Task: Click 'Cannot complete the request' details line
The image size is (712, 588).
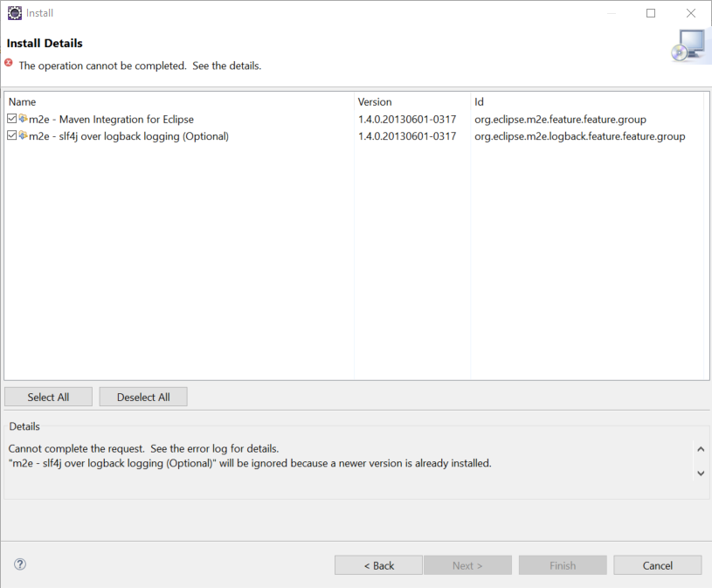Action: pos(143,448)
